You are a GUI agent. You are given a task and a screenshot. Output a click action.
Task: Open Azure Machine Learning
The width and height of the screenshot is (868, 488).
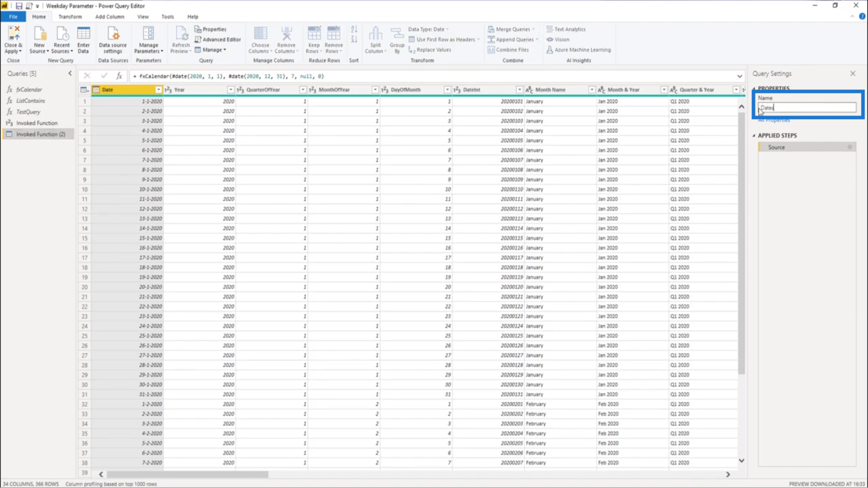click(578, 50)
